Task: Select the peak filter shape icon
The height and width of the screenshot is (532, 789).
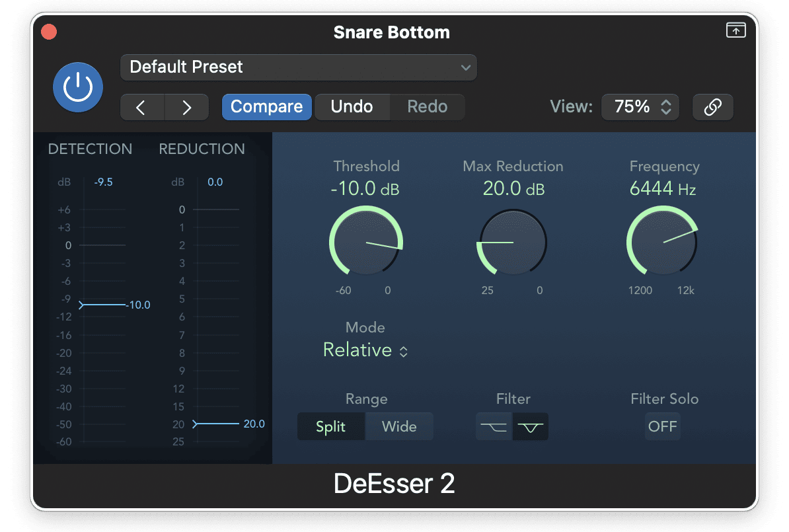Action: [531, 427]
